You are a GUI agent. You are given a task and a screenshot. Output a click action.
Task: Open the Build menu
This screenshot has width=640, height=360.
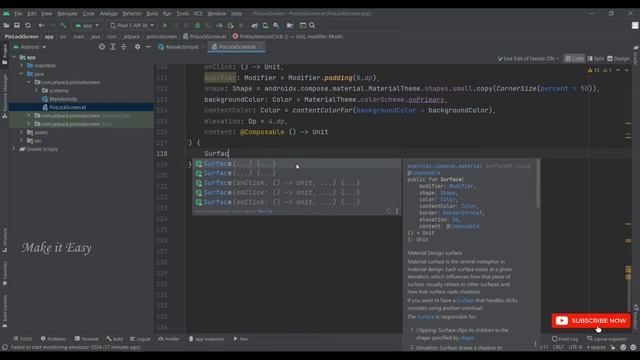(152, 13)
